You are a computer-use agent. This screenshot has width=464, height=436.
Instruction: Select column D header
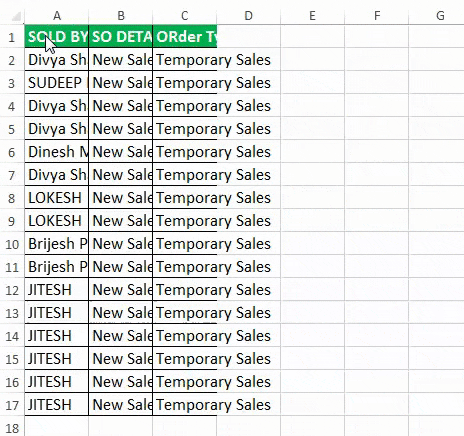coord(248,16)
